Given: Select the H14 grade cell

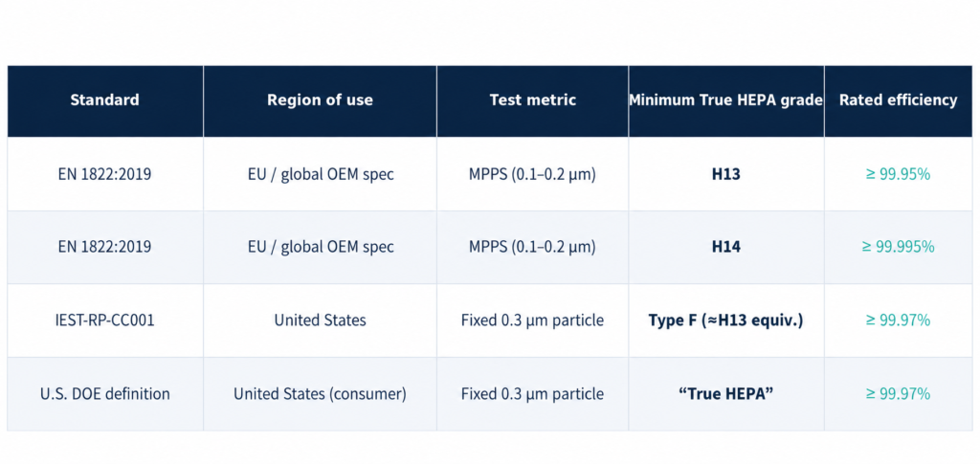Looking at the screenshot, I should pyautogui.click(x=725, y=247).
